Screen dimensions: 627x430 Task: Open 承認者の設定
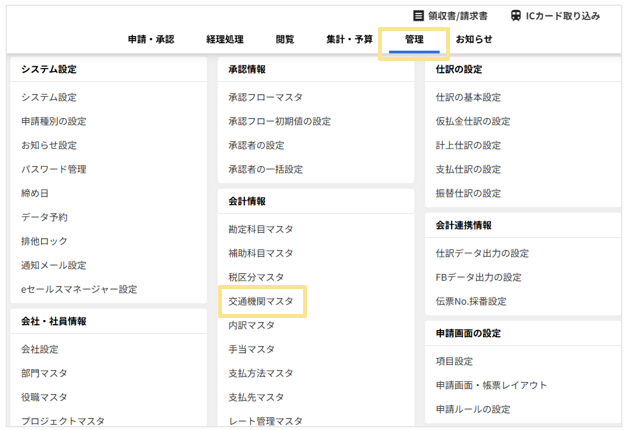[x=256, y=145]
